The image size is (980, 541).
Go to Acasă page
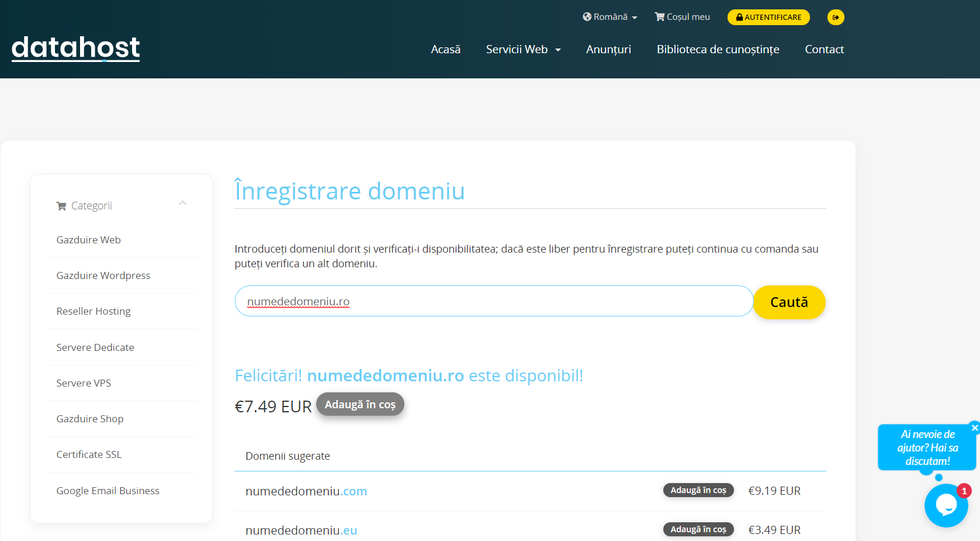pos(446,49)
